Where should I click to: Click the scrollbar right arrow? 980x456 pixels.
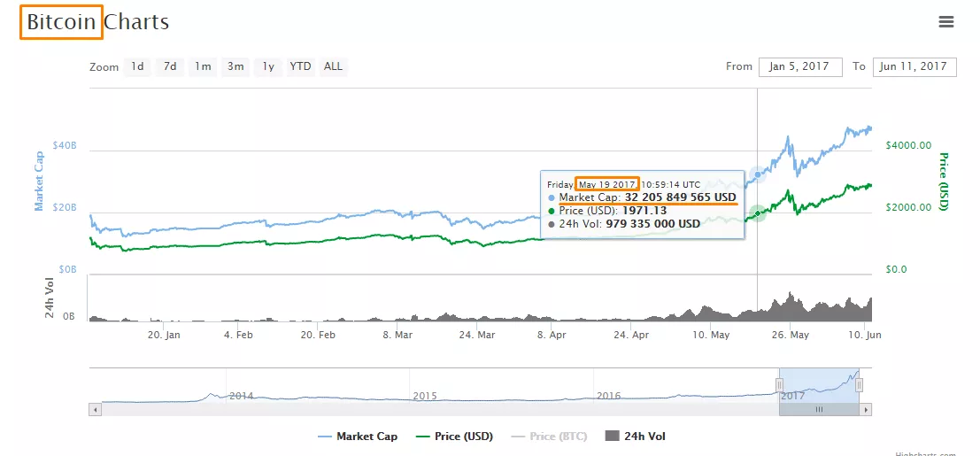(x=867, y=409)
